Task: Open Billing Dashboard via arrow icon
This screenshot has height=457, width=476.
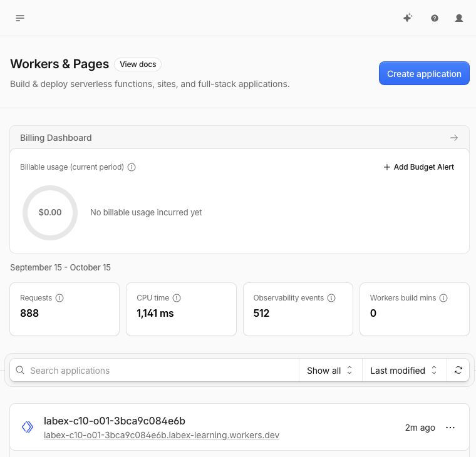Action: tap(454, 138)
